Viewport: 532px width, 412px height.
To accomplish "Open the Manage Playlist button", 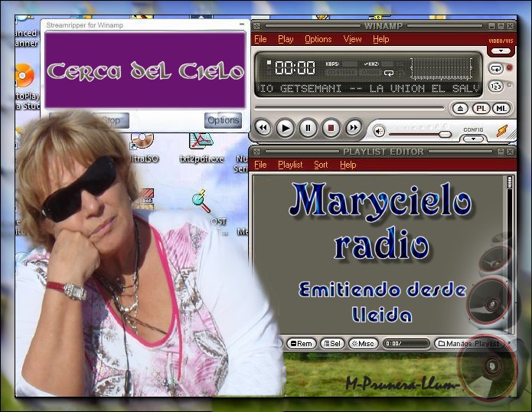I will coord(469,343).
